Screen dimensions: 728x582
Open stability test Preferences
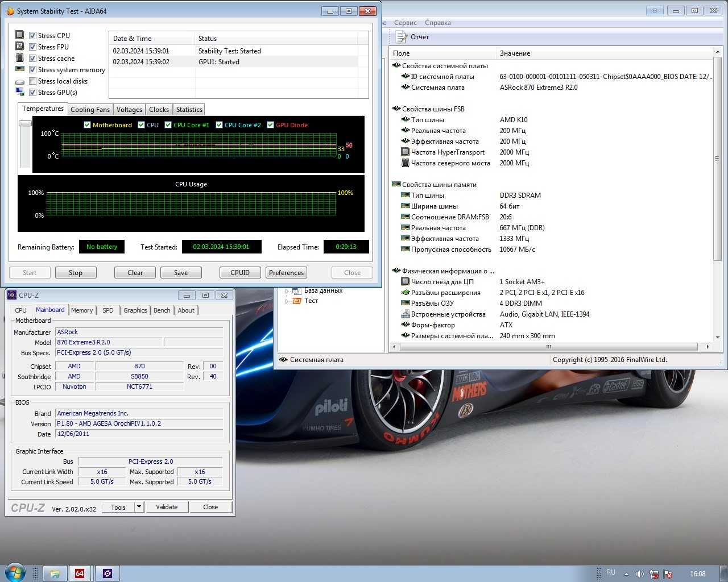coord(287,273)
